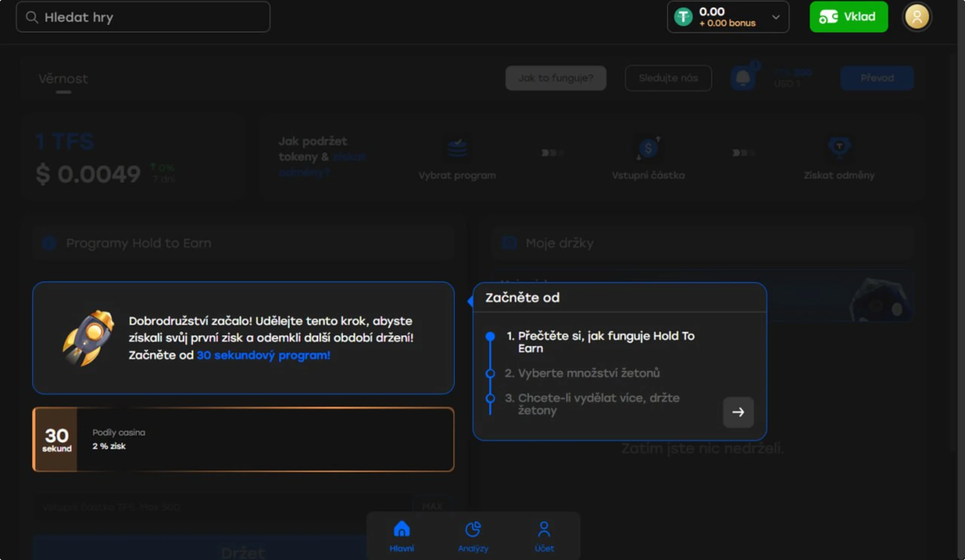Click the green Vklad deposit button
The height and width of the screenshot is (560, 965).
pyautogui.click(x=848, y=17)
